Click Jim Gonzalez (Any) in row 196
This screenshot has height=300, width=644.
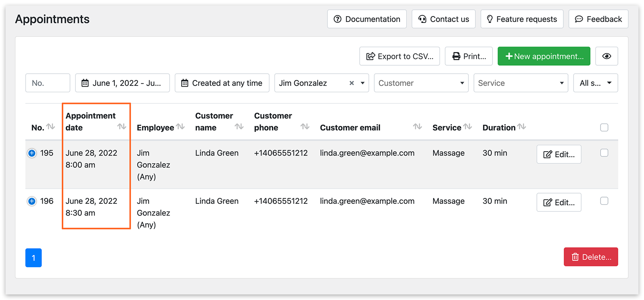[x=153, y=213]
